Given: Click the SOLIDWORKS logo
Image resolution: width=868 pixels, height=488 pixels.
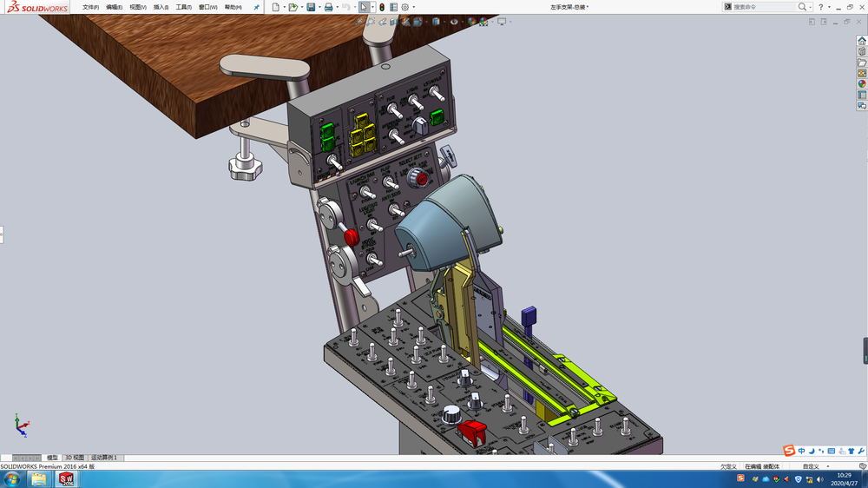Looking at the screenshot, I should point(37,7).
